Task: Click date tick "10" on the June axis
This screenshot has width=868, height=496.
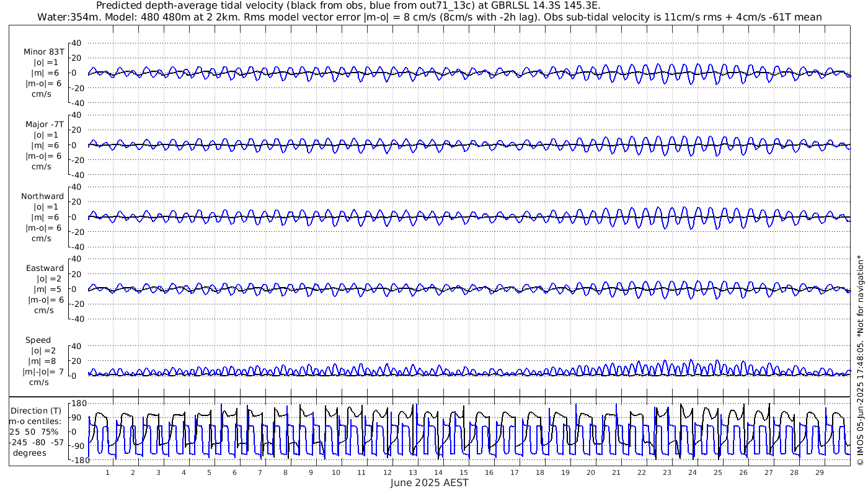Action: pyautogui.click(x=336, y=472)
